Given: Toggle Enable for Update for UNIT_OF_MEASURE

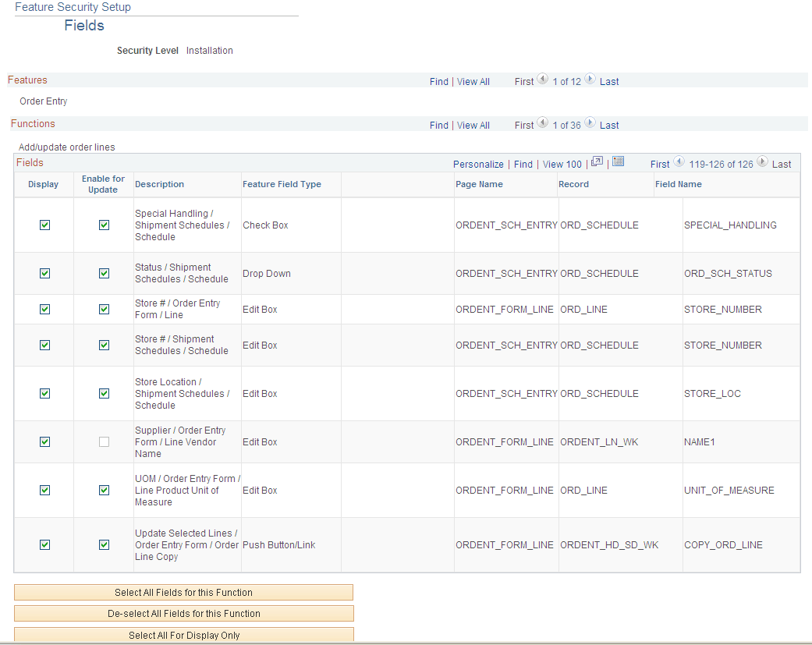Looking at the screenshot, I should coord(104,490).
